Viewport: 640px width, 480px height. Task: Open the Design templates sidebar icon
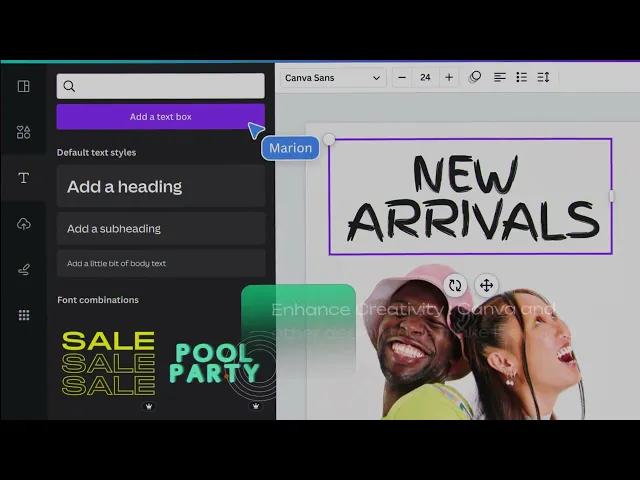(x=24, y=87)
